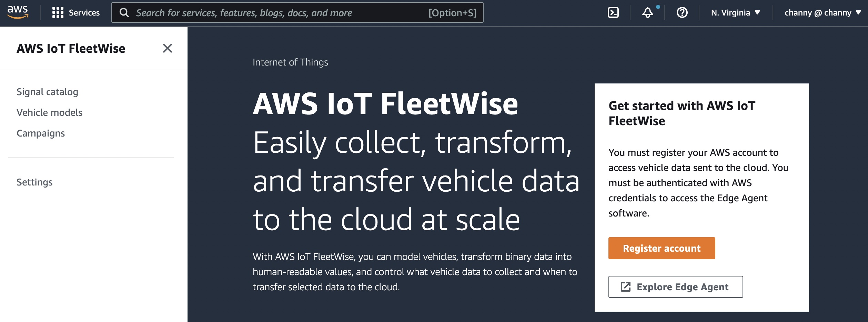Screen dimensions: 868x322
Task: Click the Services label in top bar
Action: 84,13
